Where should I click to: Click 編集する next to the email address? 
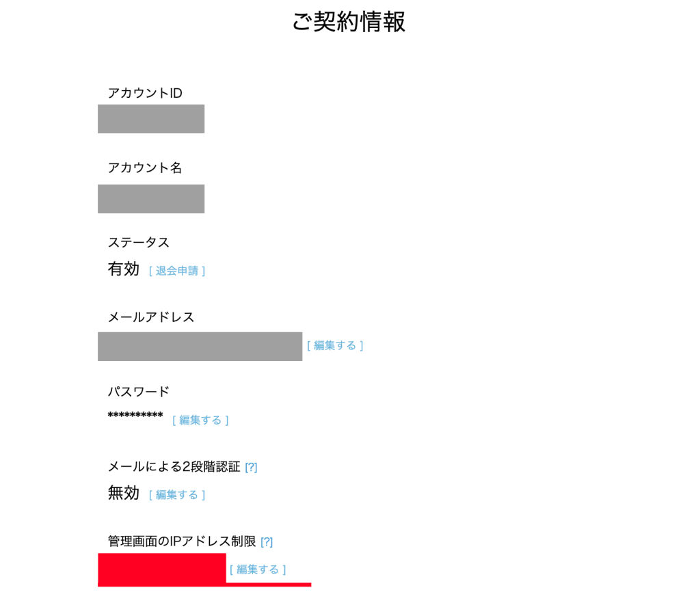click(x=335, y=345)
